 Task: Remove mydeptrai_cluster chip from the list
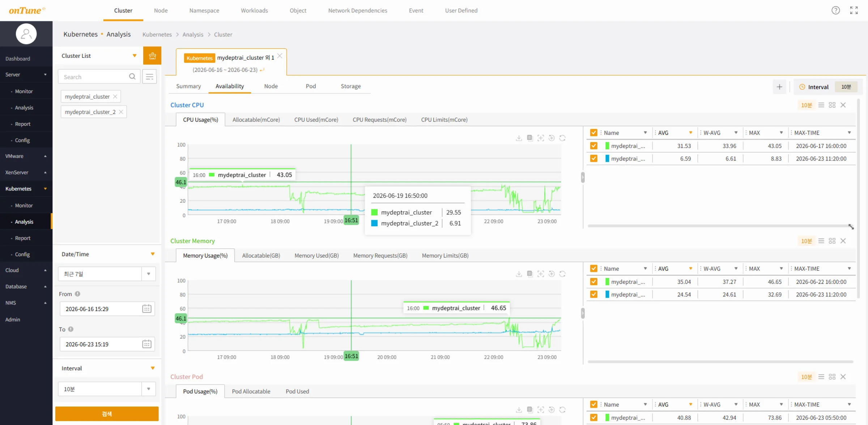coord(115,96)
